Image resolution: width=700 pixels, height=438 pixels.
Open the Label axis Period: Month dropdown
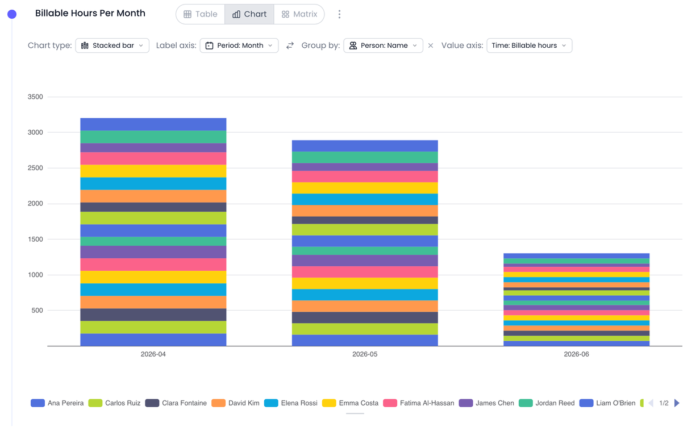click(239, 46)
